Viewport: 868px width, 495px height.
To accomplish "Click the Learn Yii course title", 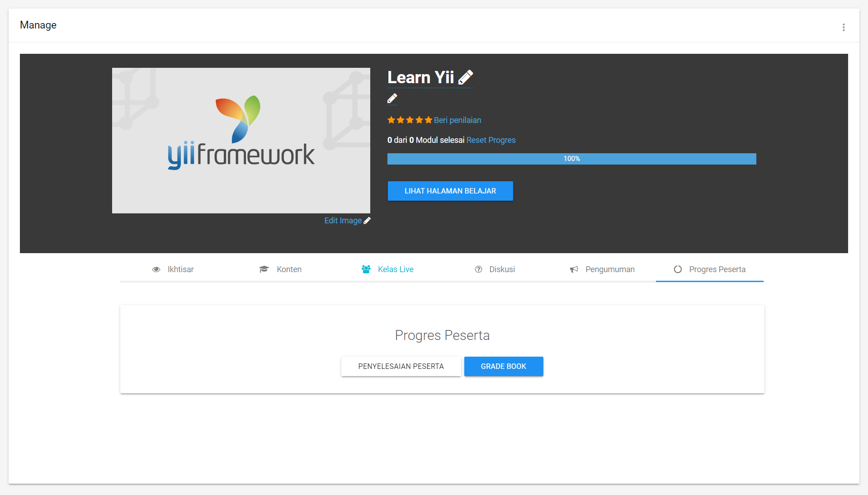I will 420,77.
